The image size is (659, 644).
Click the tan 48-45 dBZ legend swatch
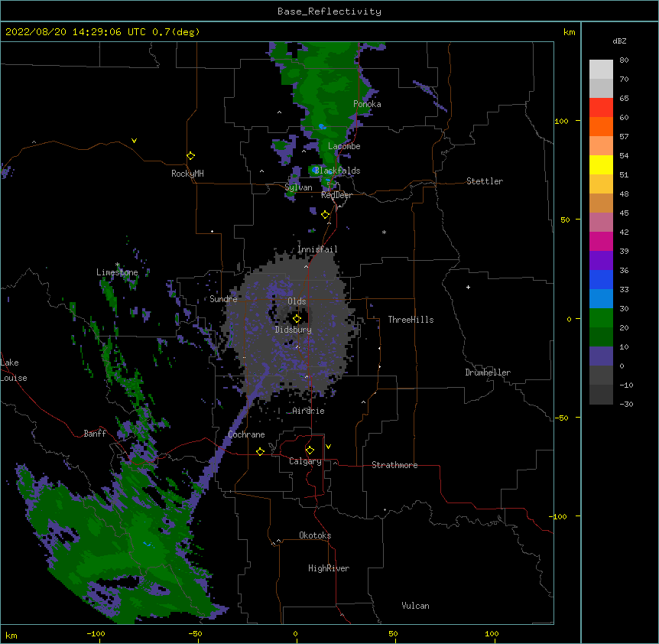(x=601, y=203)
